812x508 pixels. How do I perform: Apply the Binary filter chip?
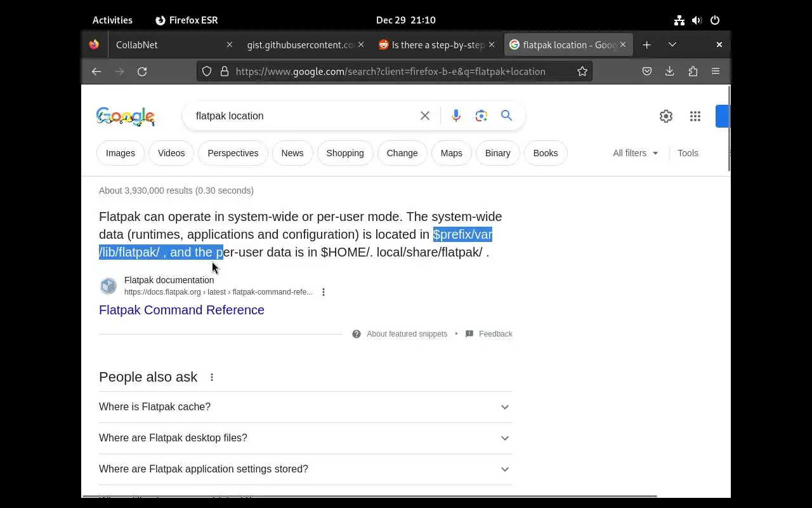click(498, 153)
